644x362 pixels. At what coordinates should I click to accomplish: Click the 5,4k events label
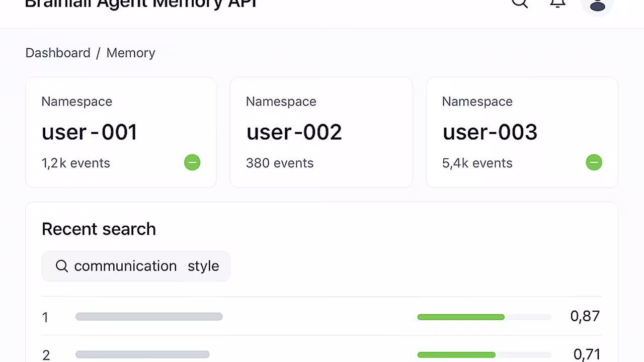pyautogui.click(x=477, y=163)
